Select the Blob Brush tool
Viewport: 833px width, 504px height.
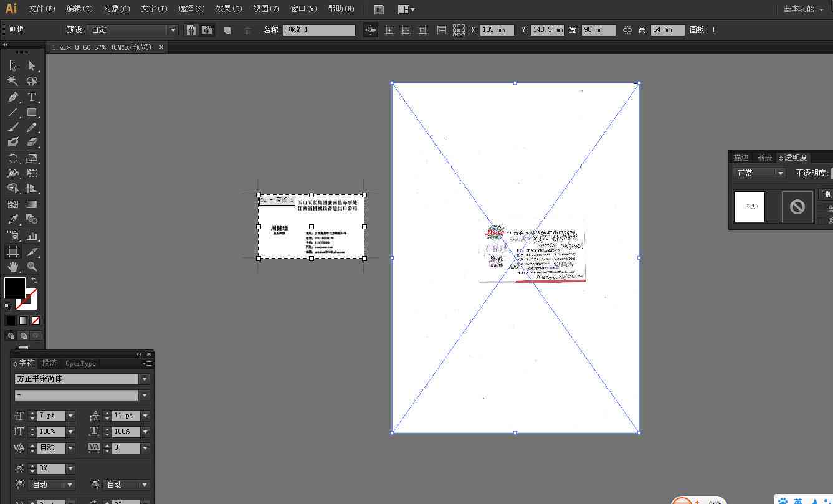pos(13,143)
